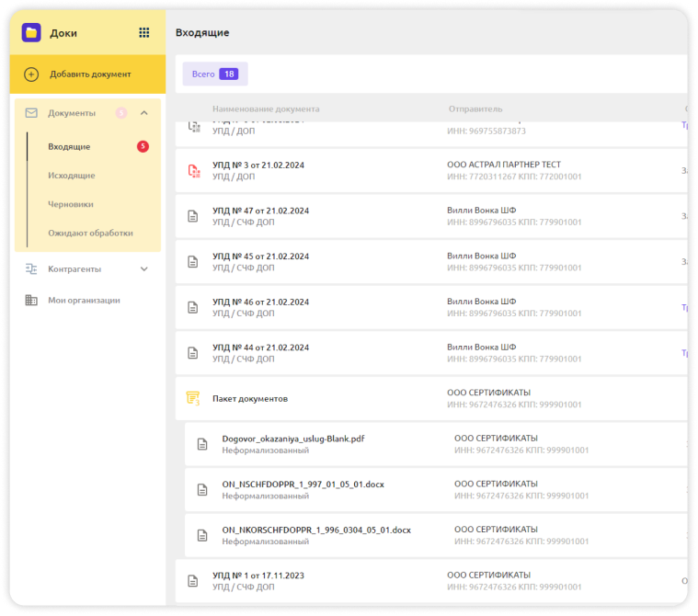Image resolution: width=698 pixels, height=616 pixels.
Task: Click the Контрагенты list icon
Action: [x=31, y=269]
